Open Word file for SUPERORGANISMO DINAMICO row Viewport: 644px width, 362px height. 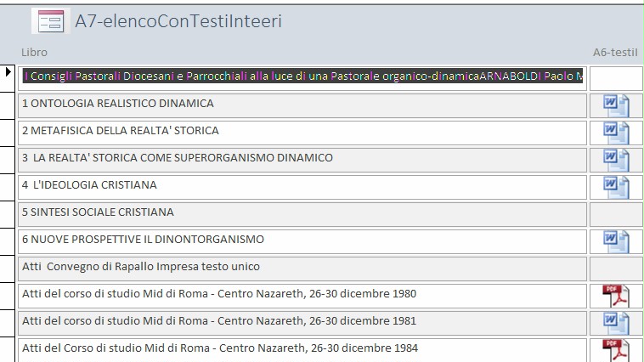(616, 160)
